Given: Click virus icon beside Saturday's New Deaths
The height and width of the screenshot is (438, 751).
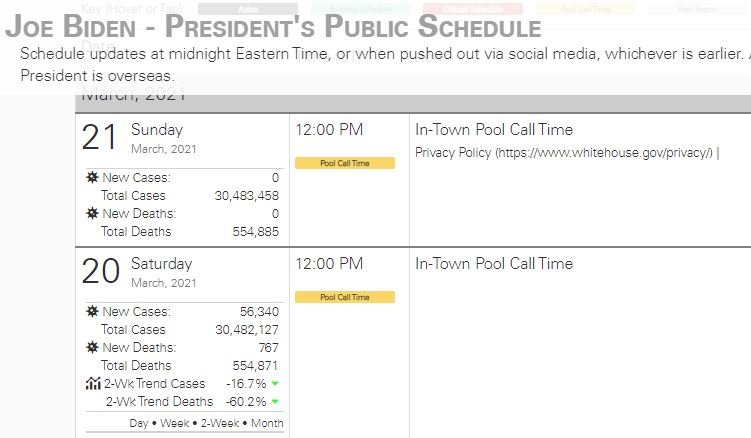Looking at the screenshot, I should click(x=93, y=348).
